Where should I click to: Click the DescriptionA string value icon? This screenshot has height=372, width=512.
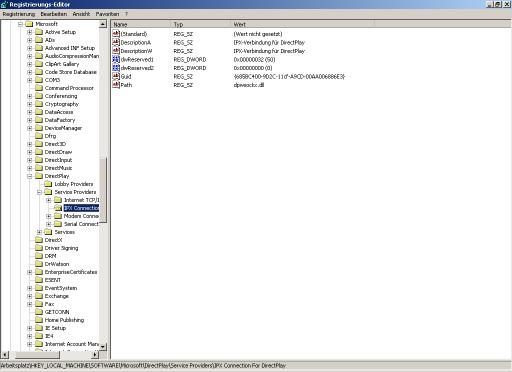coord(116,42)
